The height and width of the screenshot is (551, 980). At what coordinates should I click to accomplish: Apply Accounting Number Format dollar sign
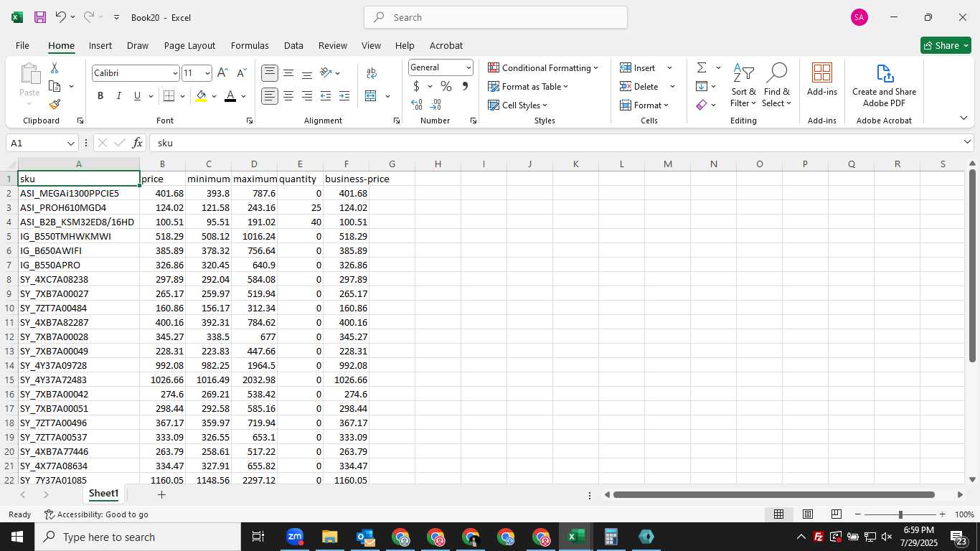(x=416, y=86)
